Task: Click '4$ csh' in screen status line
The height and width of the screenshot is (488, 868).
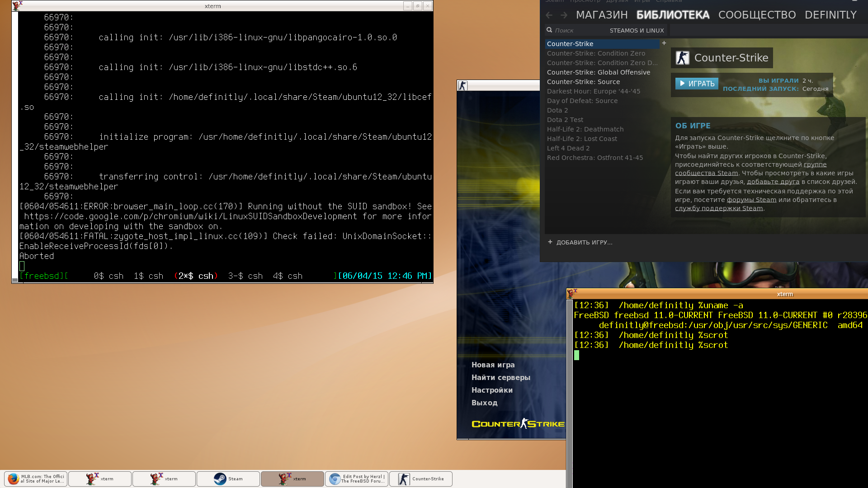Action: coord(288,276)
